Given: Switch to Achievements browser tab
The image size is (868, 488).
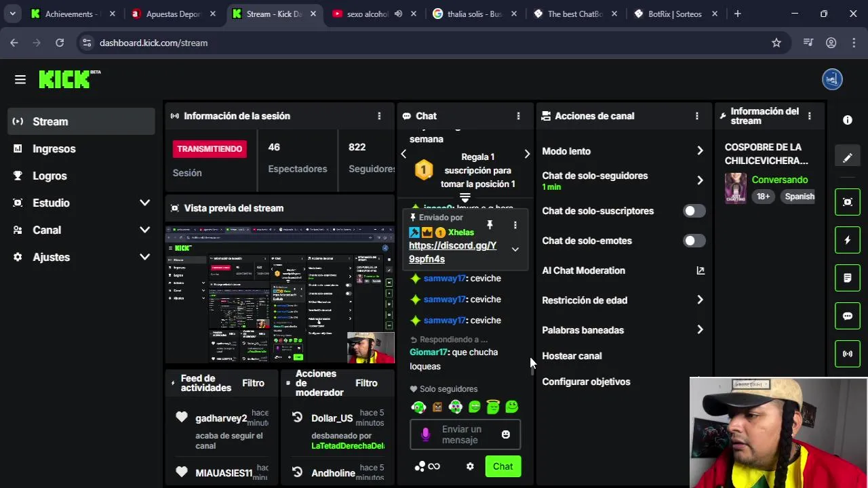Looking at the screenshot, I should pos(73,14).
